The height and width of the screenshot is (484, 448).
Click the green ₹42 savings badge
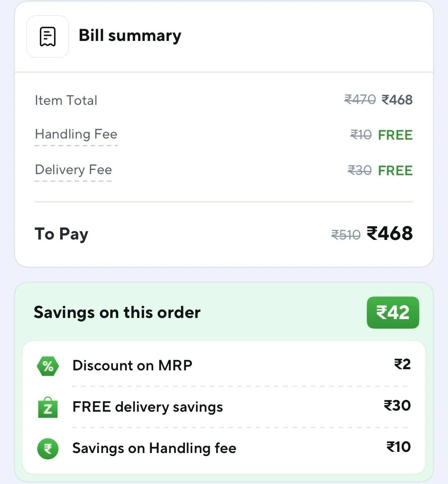[x=392, y=313]
